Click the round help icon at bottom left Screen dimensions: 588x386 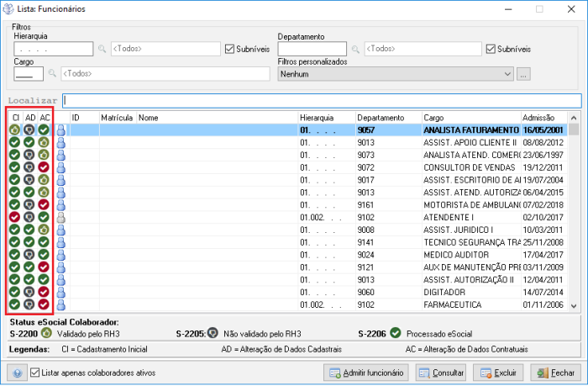point(14,373)
